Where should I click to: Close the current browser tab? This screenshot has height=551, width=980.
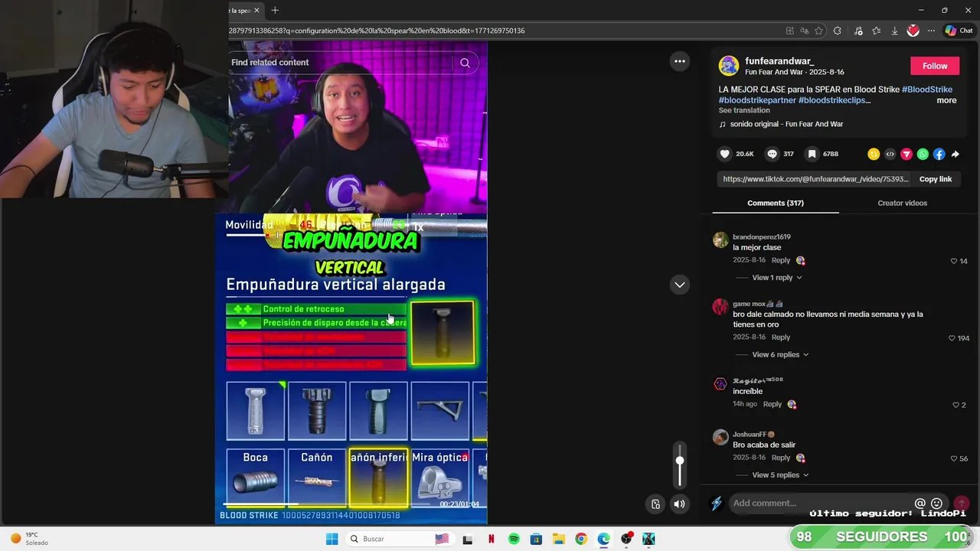click(256, 10)
